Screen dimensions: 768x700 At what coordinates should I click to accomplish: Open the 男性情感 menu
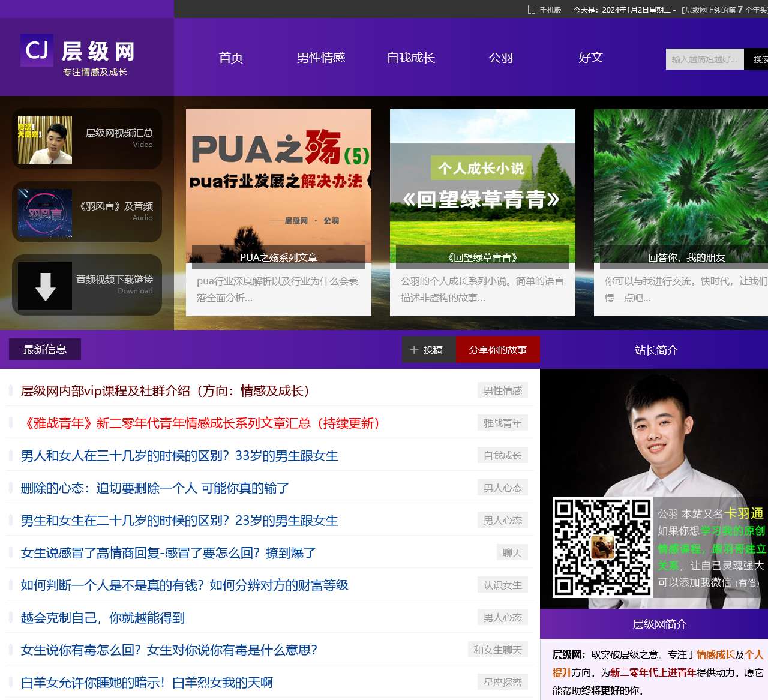pos(321,58)
